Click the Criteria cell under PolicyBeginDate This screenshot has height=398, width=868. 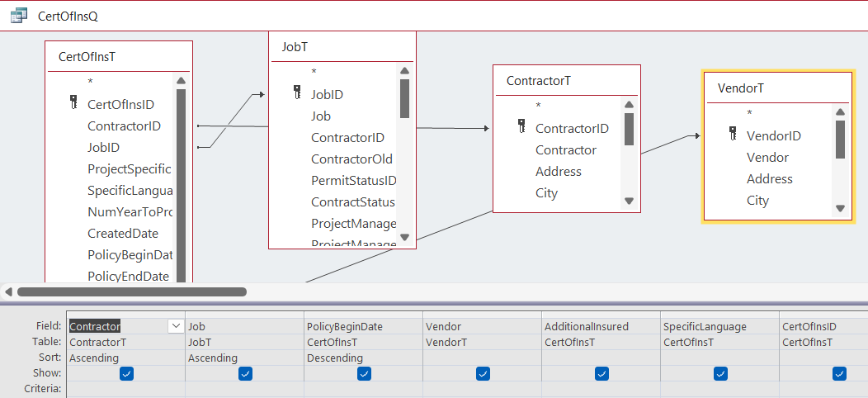364,389
